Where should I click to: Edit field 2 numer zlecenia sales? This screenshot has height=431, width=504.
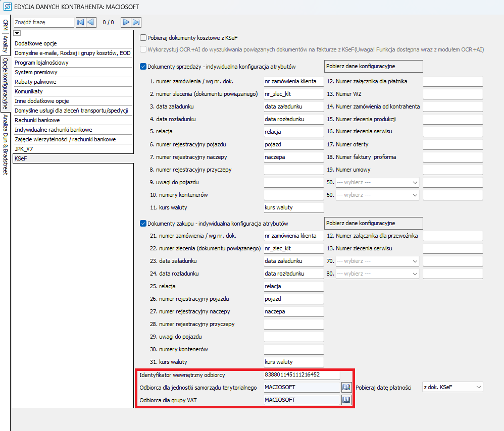(294, 94)
